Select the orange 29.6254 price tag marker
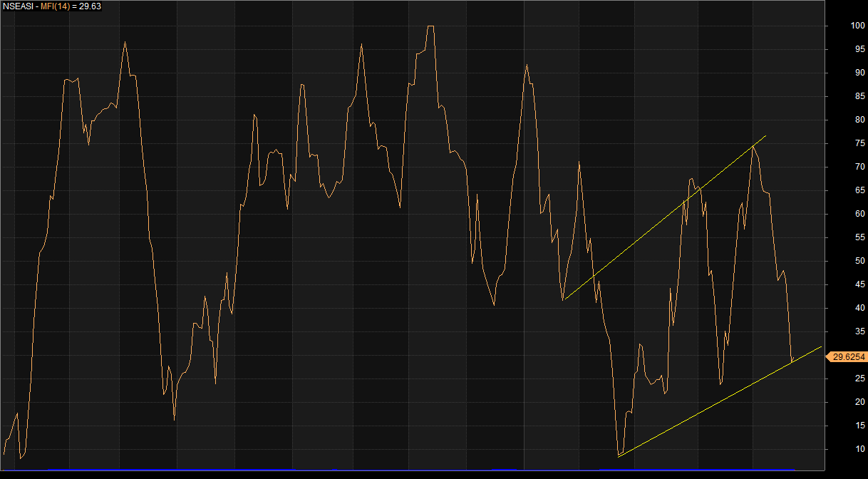This screenshot has width=868, height=479. (847, 356)
